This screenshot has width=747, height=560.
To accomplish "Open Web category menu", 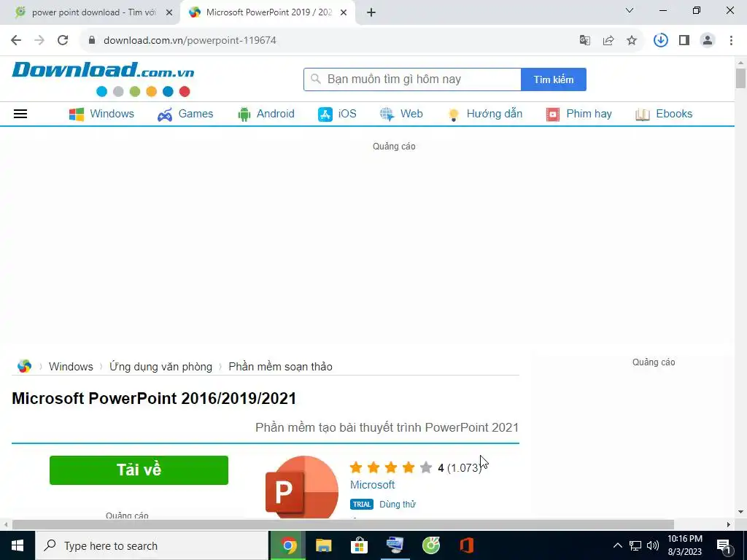I will coord(401,114).
